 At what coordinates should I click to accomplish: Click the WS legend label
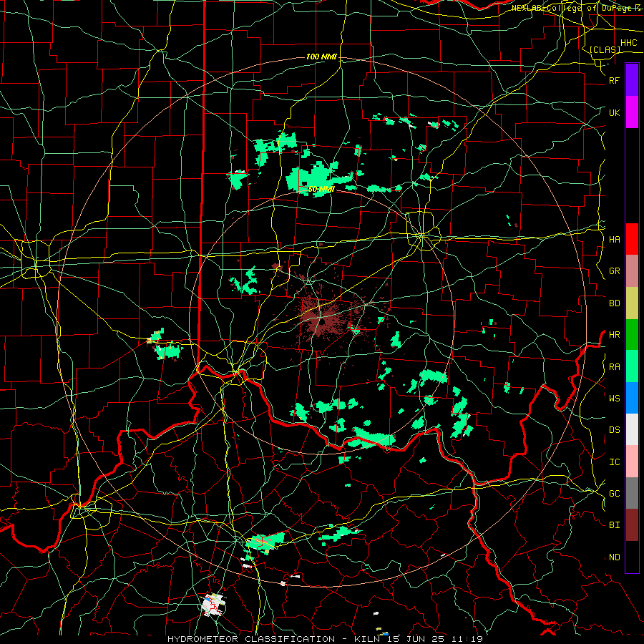(614, 398)
